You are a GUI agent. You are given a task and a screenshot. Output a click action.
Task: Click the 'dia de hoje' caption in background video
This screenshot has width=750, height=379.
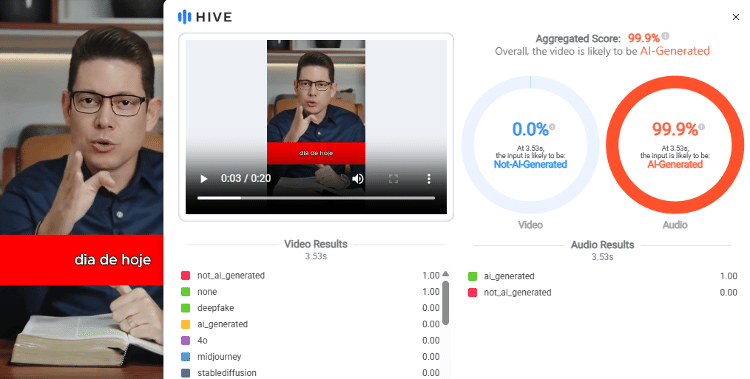click(x=113, y=260)
